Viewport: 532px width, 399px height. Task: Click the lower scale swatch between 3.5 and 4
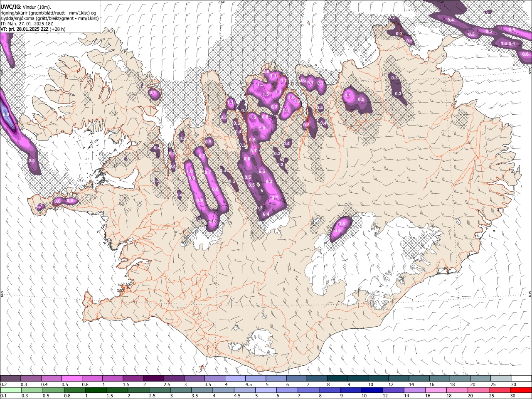[x=202, y=390]
